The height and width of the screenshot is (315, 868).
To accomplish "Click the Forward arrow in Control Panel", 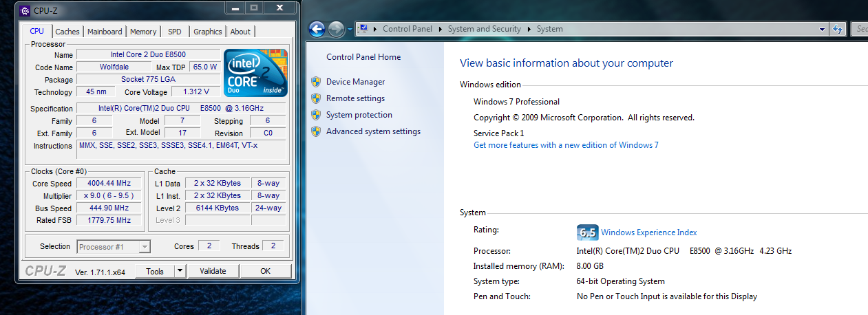I will tap(336, 29).
